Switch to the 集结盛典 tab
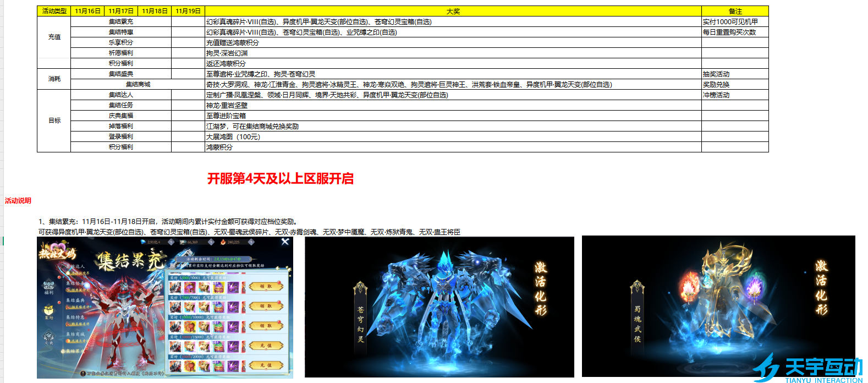The width and height of the screenshot is (868, 383). [x=75, y=300]
